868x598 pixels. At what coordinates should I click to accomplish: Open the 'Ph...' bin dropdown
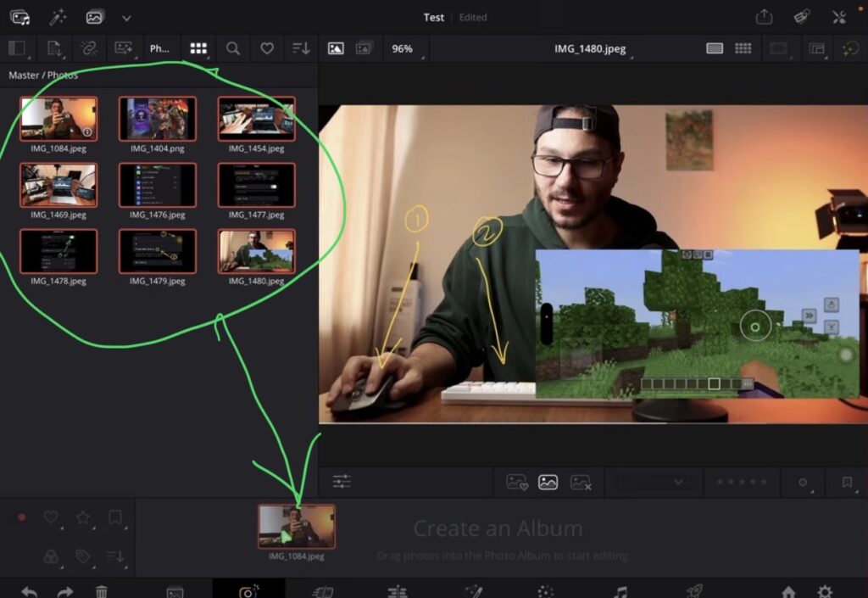160,48
